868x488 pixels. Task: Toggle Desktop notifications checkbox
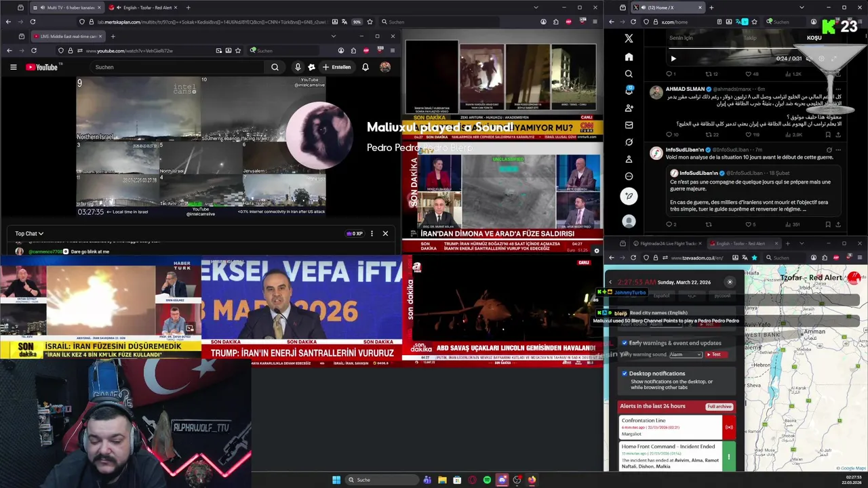tap(625, 373)
